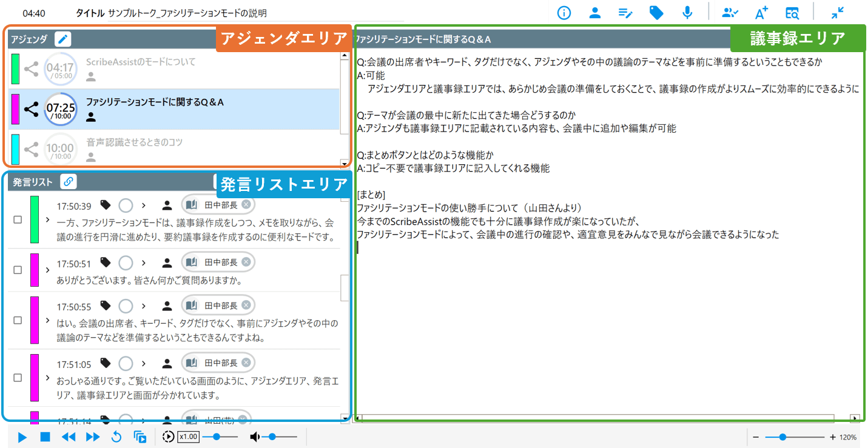868x448 pixels.
Task: Click the microphone icon in top toolbar
Action: click(x=687, y=13)
